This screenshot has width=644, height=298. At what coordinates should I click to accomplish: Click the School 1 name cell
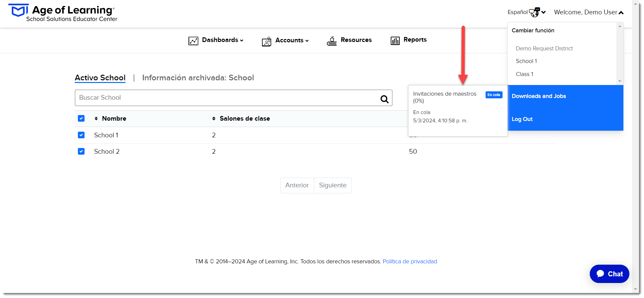tap(106, 135)
